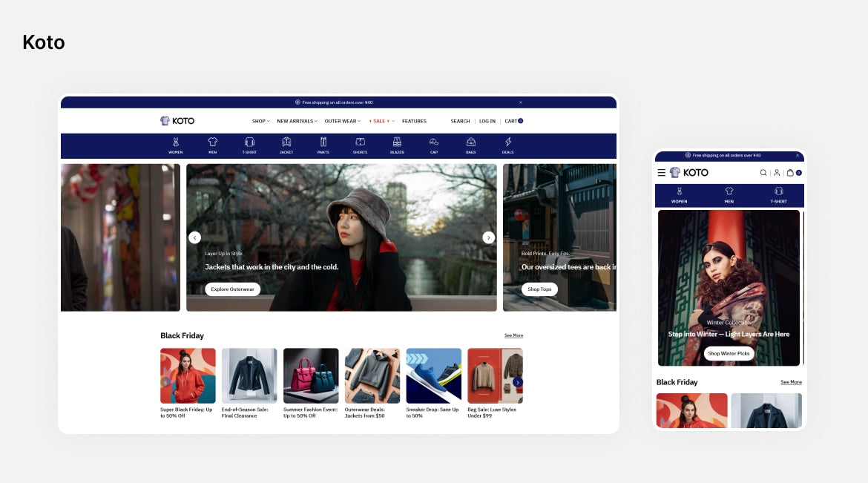
Task: Open the mobile account profile icon
Action: 777,173
